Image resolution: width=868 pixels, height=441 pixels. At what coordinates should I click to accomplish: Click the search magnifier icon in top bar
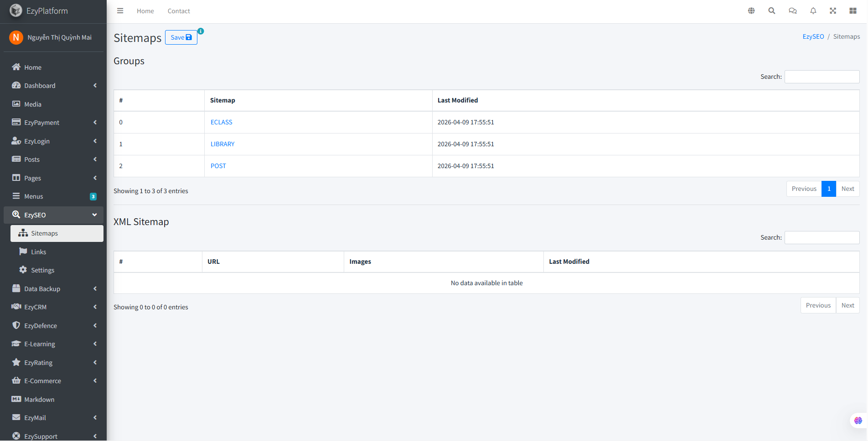pyautogui.click(x=771, y=11)
